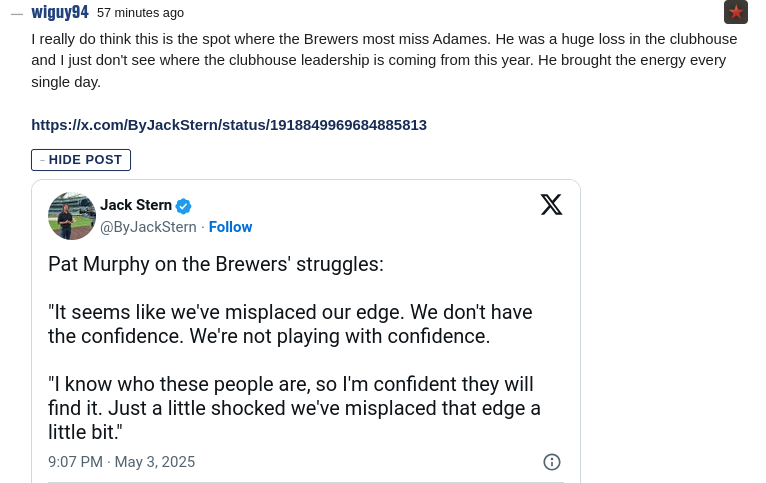Follow Jack Stern from the embedded tweet
The image size is (766, 483).
[230, 227]
